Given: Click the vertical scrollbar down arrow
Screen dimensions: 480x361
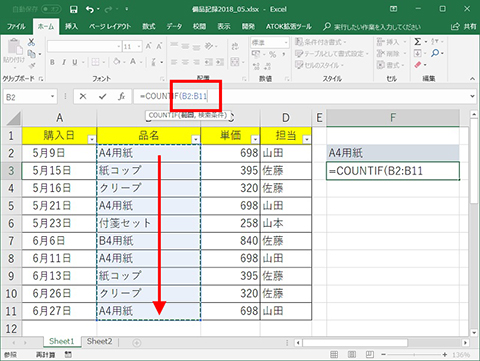Looking at the screenshot, I should 474,333.
